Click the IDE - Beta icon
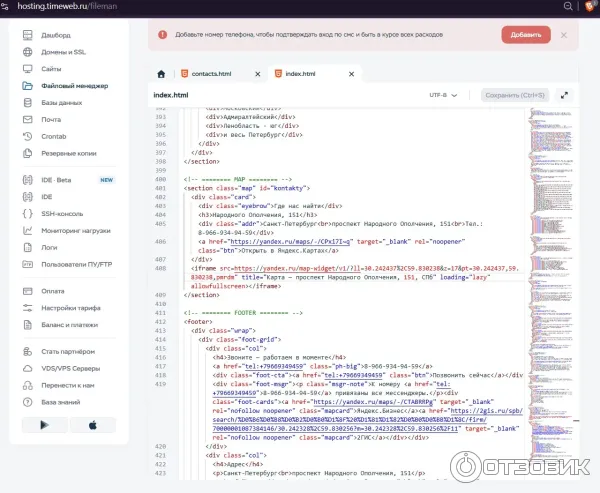The image size is (600, 493). [x=28, y=180]
